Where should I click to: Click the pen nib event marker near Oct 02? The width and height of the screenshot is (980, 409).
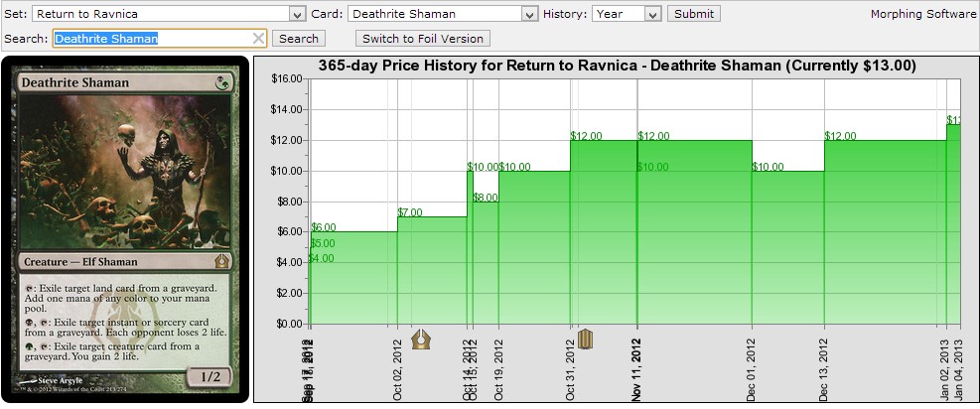[421, 340]
